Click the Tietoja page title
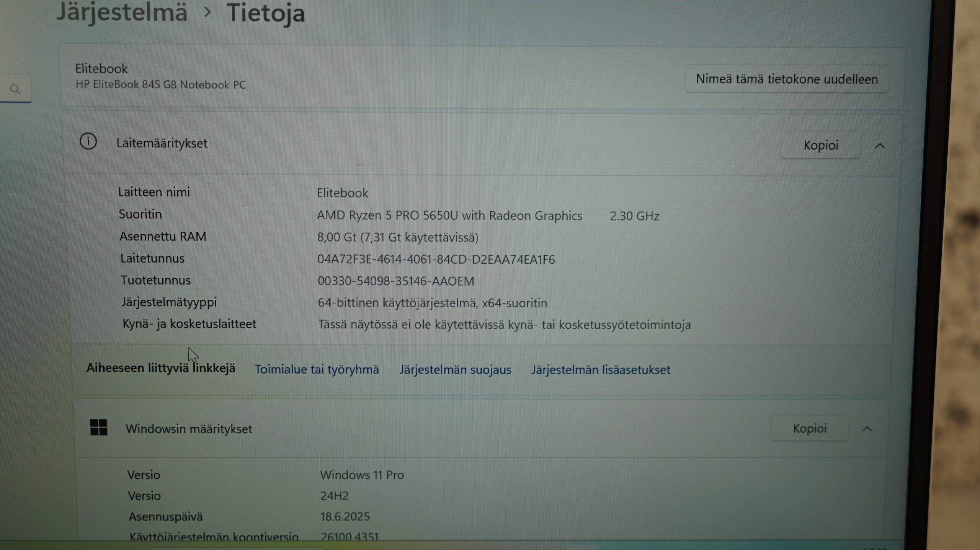The height and width of the screenshot is (550, 980). click(266, 13)
